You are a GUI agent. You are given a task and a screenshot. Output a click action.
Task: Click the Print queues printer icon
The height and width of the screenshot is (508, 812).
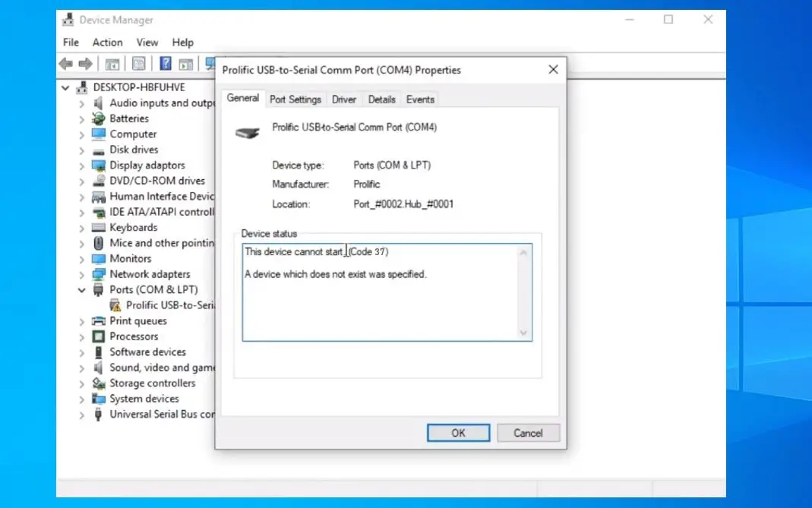point(98,321)
